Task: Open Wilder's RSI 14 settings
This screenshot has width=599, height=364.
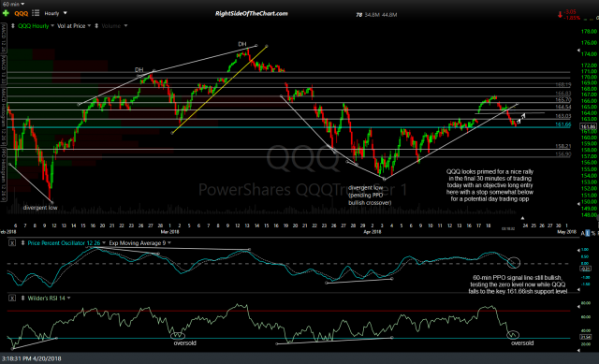Action: pos(49,298)
